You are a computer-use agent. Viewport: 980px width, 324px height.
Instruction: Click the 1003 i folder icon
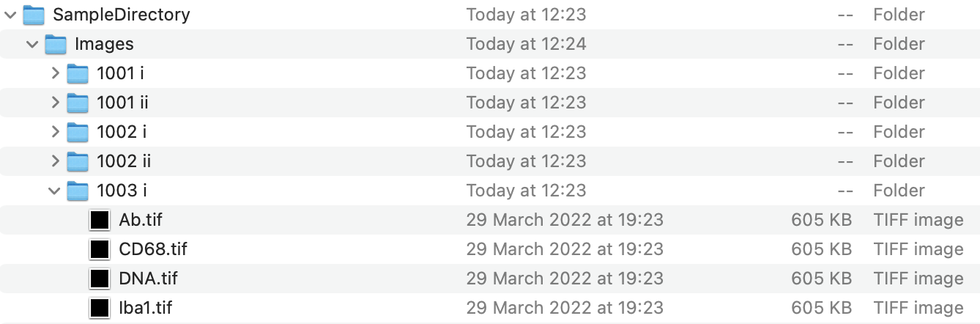point(78,191)
